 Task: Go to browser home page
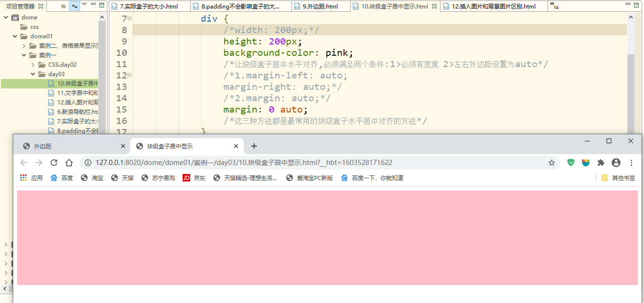click(x=69, y=163)
